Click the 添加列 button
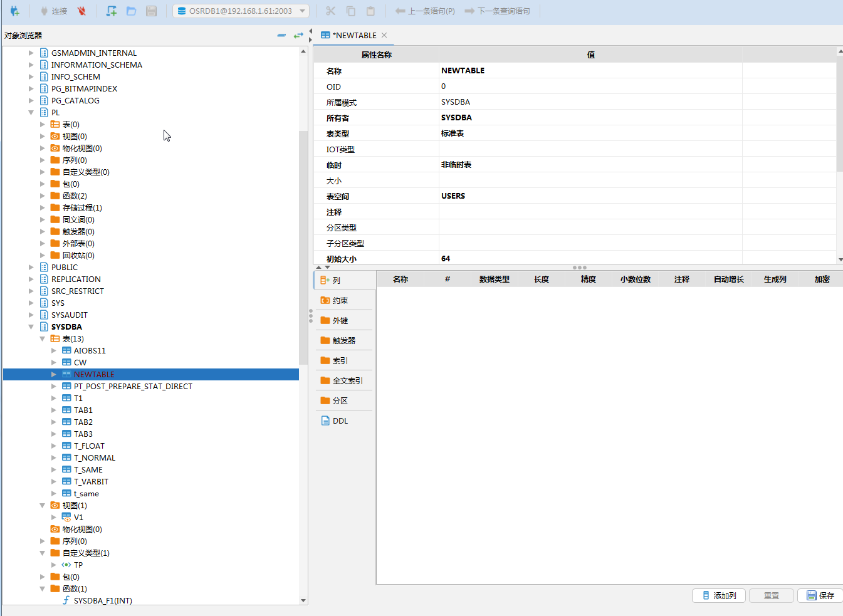The height and width of the screenshot is (616, 843). [718, 595]
